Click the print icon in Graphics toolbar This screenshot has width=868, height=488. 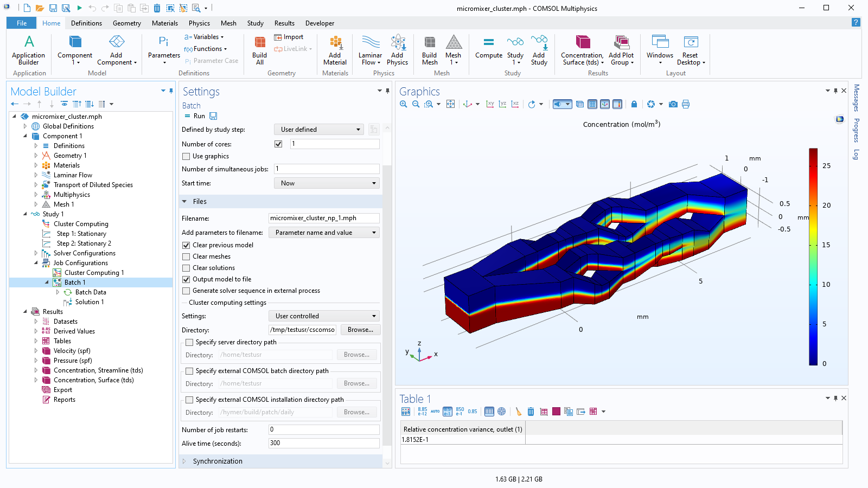click(686, 104)
